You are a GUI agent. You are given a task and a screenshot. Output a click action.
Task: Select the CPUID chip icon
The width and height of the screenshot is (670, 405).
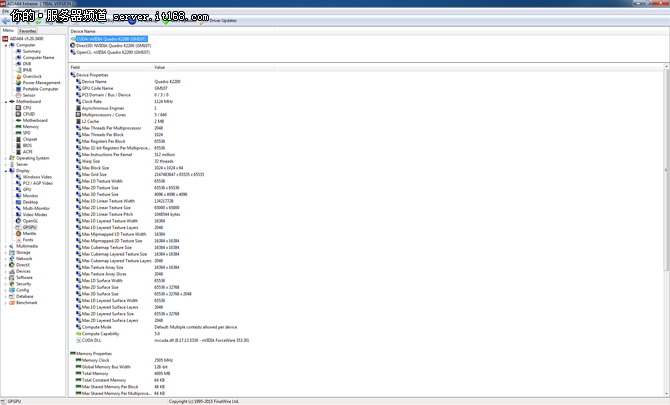pos(18,114)
